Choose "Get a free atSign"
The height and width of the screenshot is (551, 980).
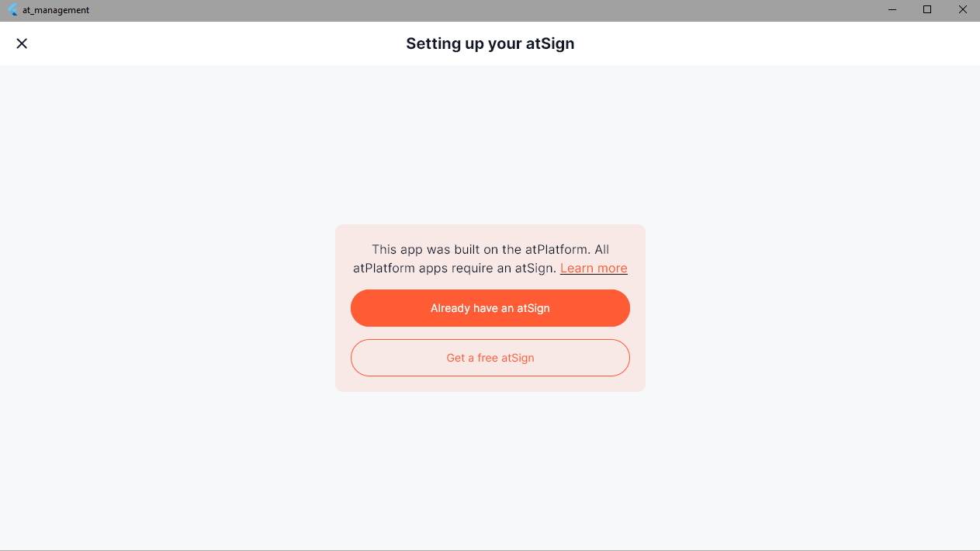tap(490, 358)
